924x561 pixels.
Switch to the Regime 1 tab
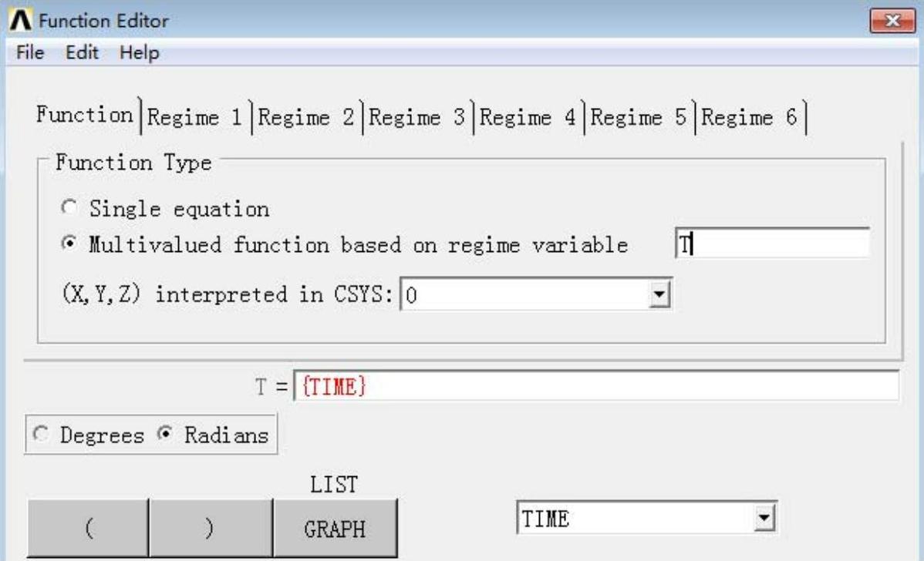tap(194, 118)
